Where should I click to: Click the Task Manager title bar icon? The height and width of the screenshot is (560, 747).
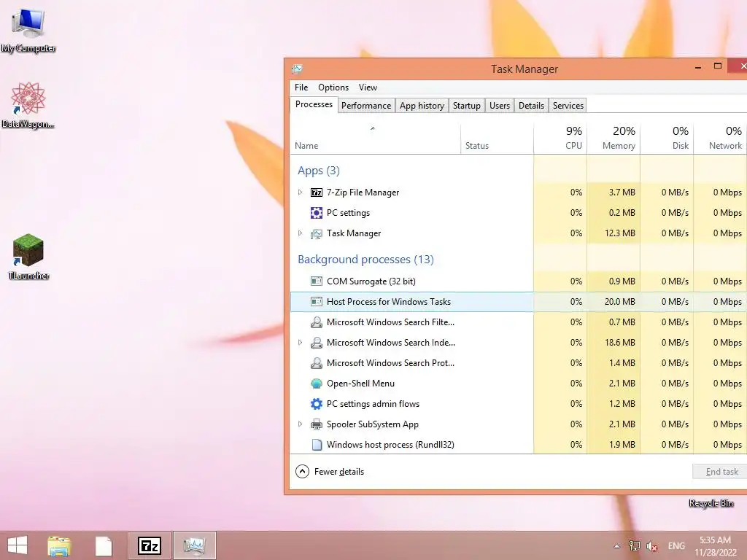pos(298,69)
